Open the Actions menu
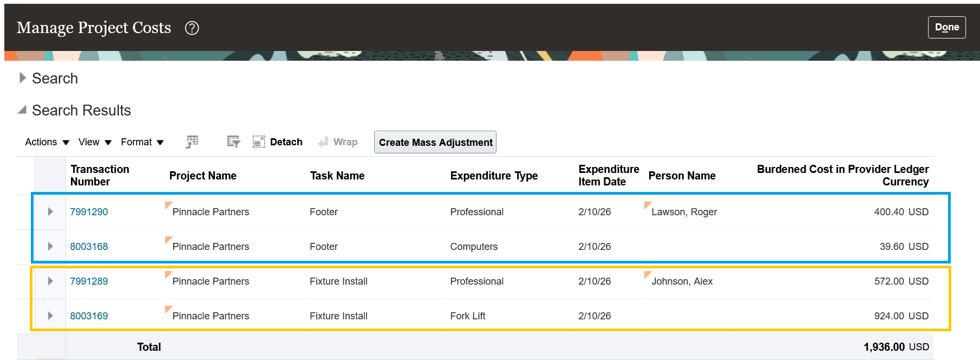The image size is (980, 360). point(47,142)
